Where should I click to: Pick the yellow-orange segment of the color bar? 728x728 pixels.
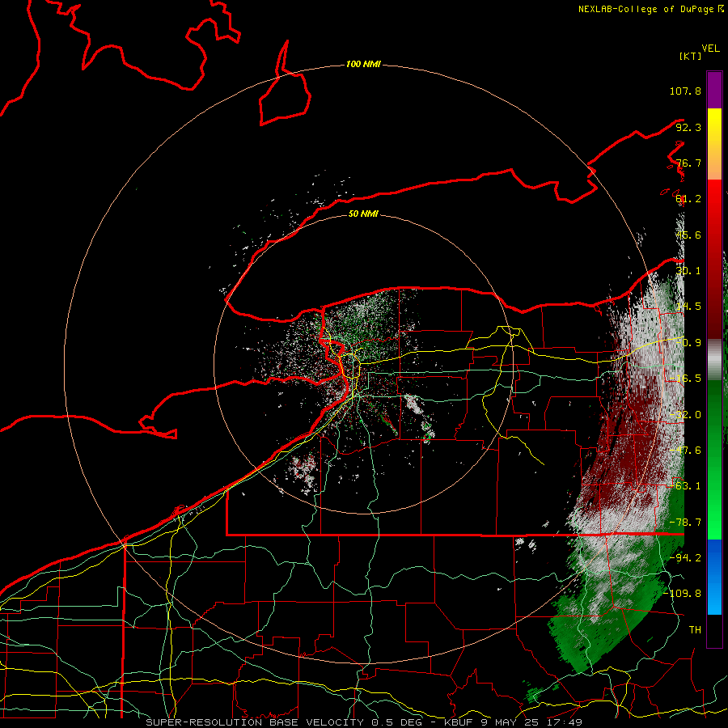click(714, 144)
